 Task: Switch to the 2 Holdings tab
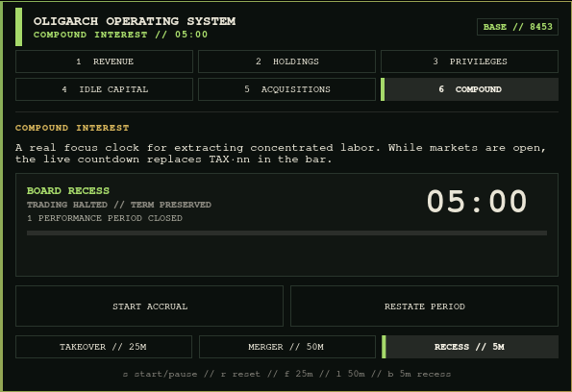tap(286, 61)
